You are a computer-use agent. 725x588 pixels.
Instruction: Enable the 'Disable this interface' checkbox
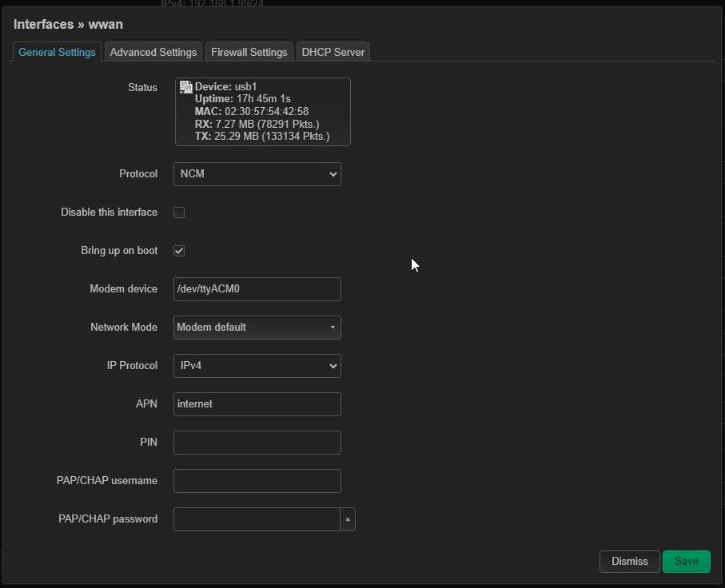[x=179, y=213]
